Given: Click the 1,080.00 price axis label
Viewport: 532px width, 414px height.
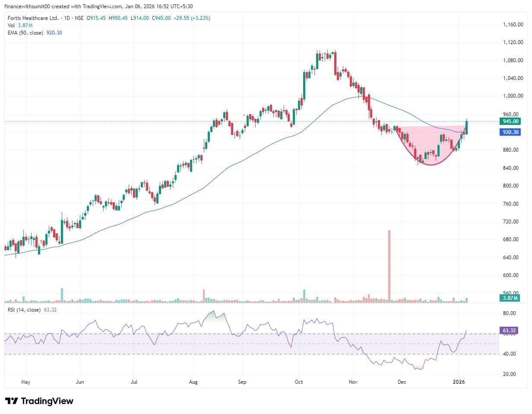Looking at the screenshot, I should (x=513, y=61).
